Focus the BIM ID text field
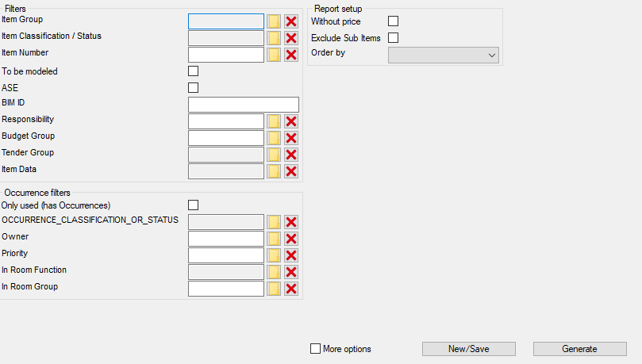The image size is (642, 364). (243, 105)
